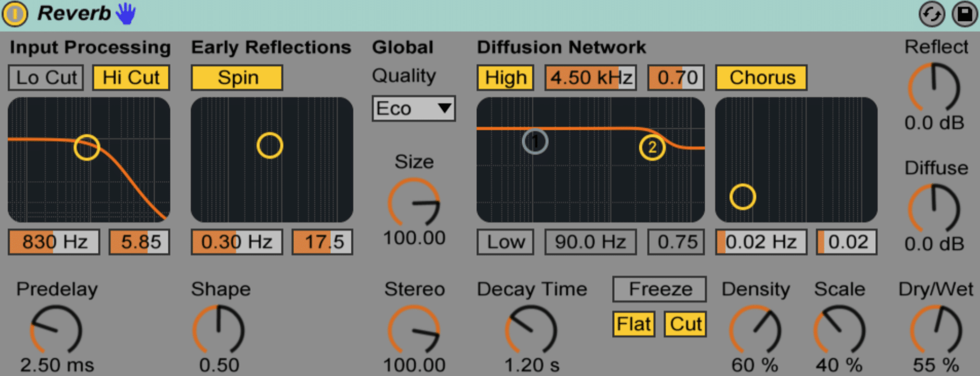Image resolution: width=980 pixels, height=376 pixels.
Task: Toggle the Spin switch off
Action: click(237, 77)
